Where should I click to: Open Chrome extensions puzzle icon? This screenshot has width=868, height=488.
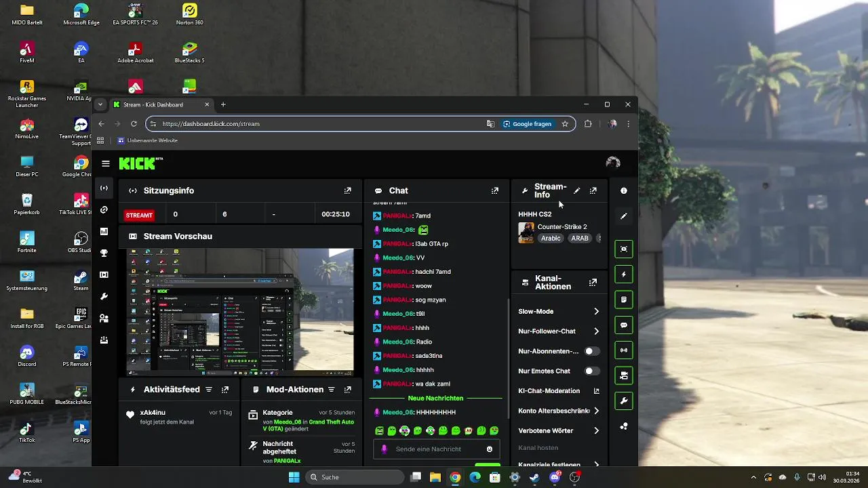[588, 124]
